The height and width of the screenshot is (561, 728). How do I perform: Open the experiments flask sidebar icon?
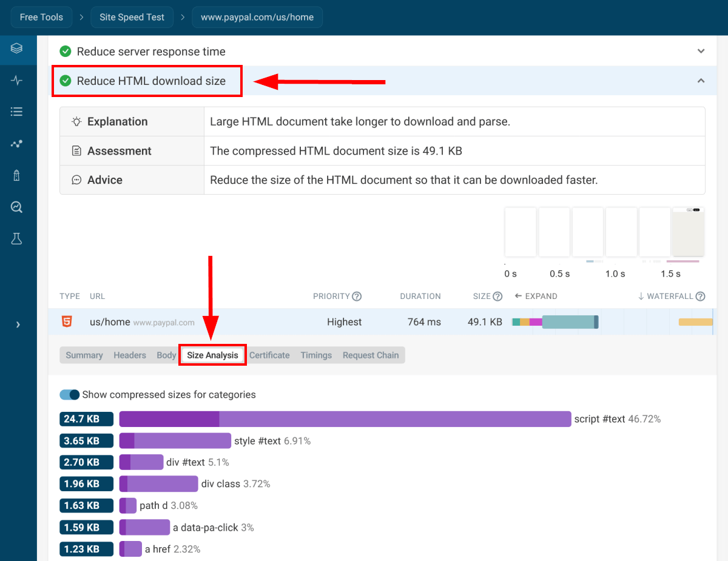(17, 239)
